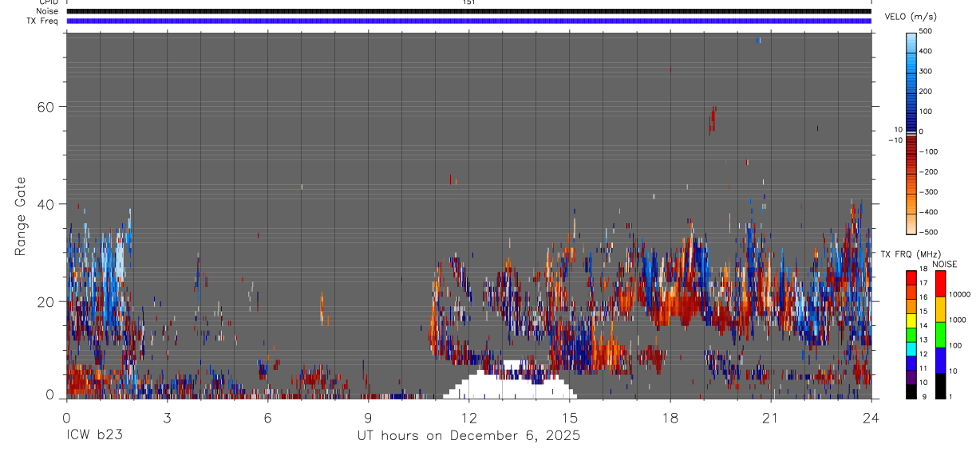Select the -500 label on velocity colorbar
The width and height of the screenshot is (980, 452).
tap(928, 232)
